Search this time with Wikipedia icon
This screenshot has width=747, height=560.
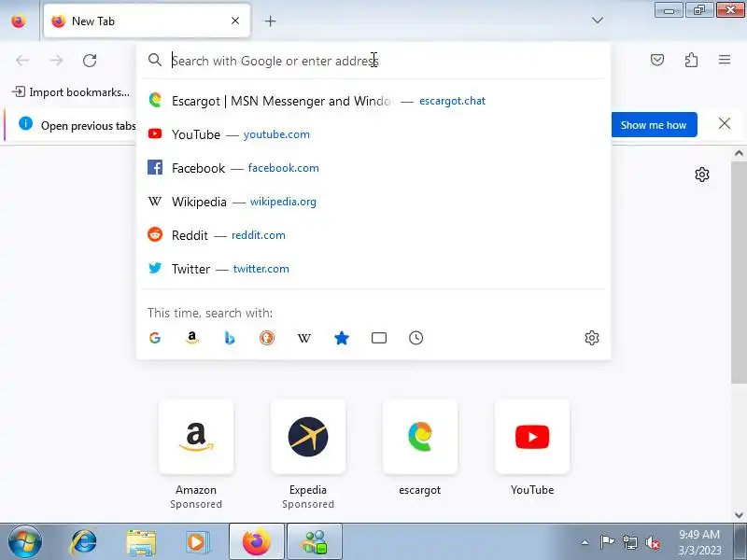coord(304,338)
